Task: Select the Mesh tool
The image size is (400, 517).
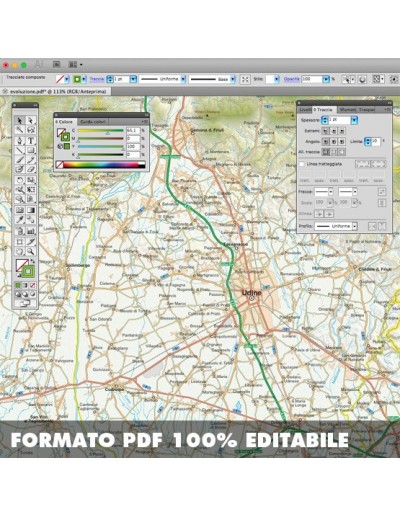Action: click(20, 210)
